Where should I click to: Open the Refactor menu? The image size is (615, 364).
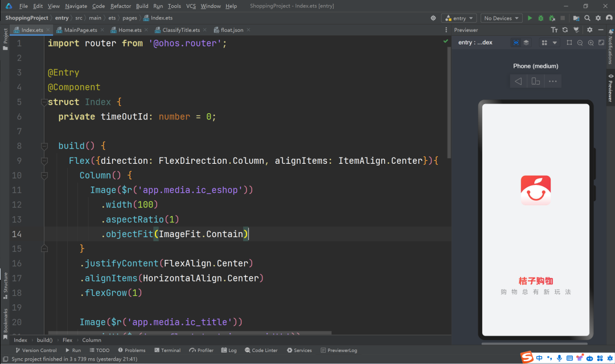point(120,6)
